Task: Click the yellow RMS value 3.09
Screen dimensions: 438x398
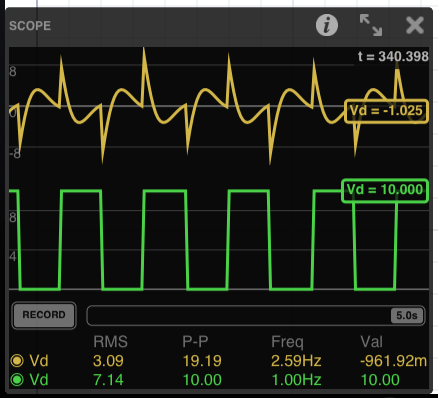Action: [108, 361]
